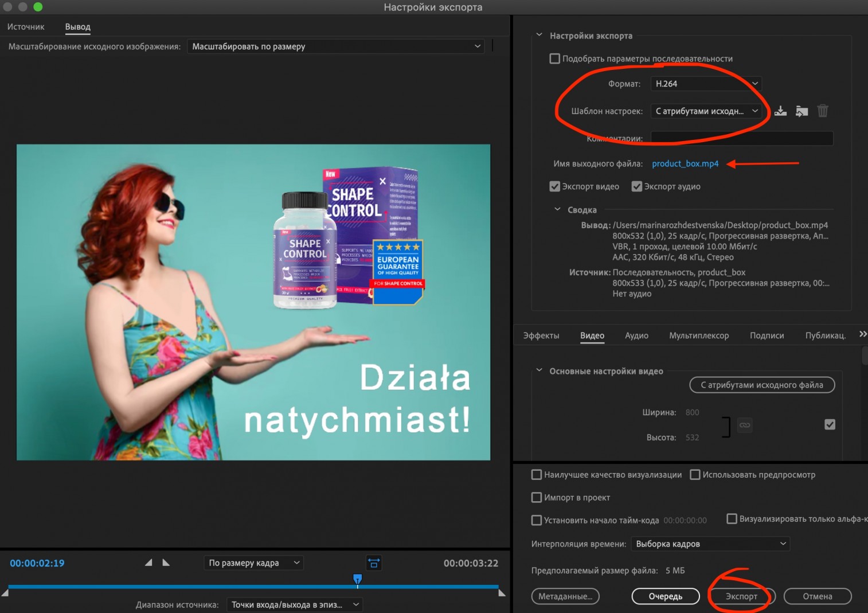This screenshot has width=868, height=613.
Task: Click the blue playhead on the timeline
Action: coord(357,580)
